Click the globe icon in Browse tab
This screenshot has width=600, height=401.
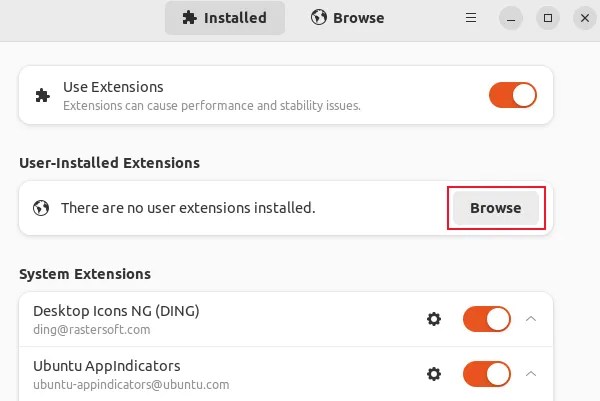pyautogui.click(x=319, y=18)
